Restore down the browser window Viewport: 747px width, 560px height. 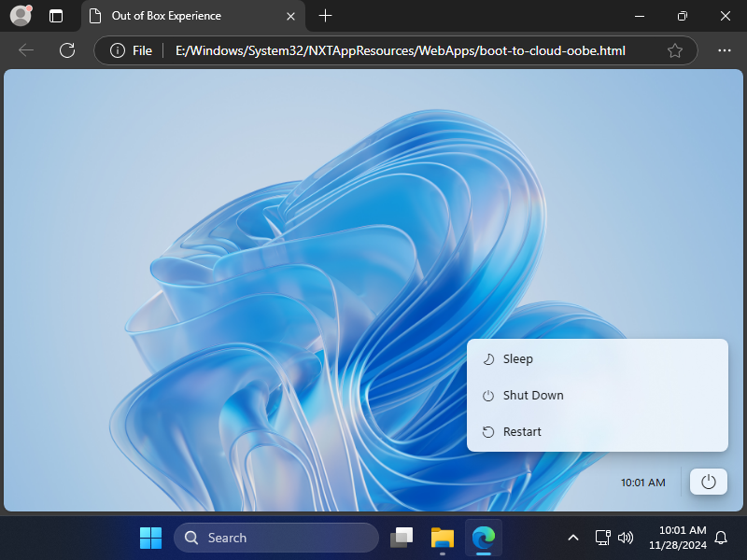[683, 16]
